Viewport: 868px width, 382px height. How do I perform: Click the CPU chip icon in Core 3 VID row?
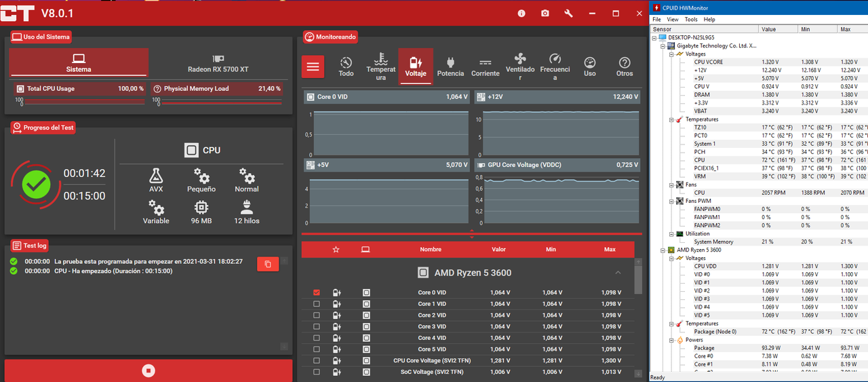coord(366,326)
